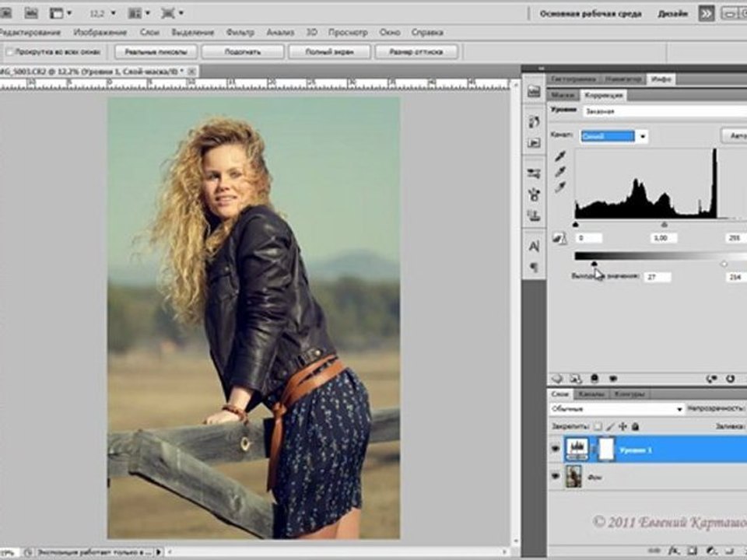Open the 'Канал' channel dropdown

pos(614,137)
